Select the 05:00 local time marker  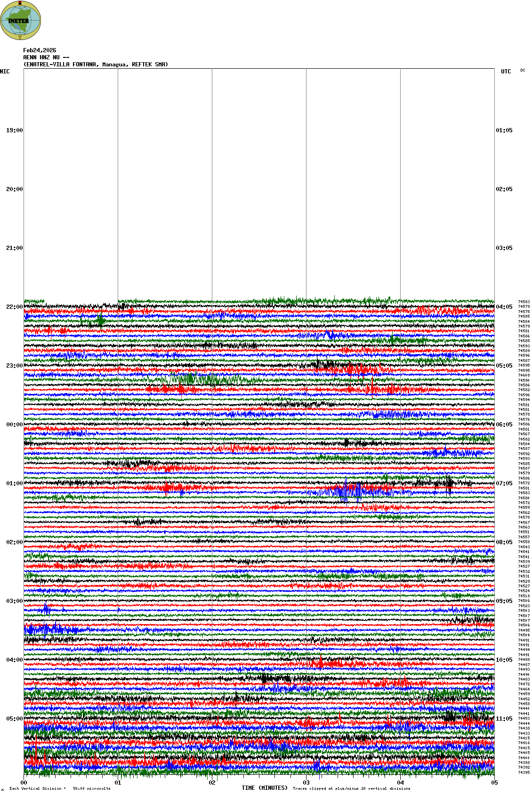(14, 719)
